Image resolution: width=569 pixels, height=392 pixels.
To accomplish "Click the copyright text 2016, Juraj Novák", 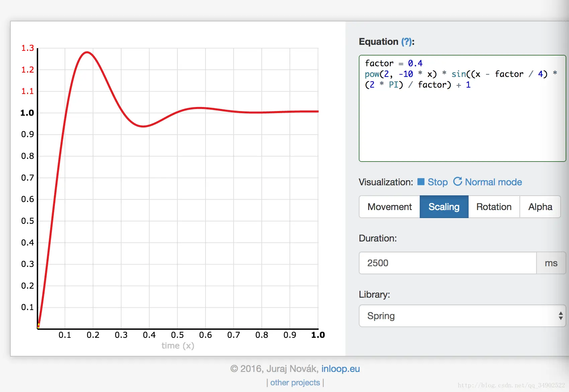I will 274,369.
